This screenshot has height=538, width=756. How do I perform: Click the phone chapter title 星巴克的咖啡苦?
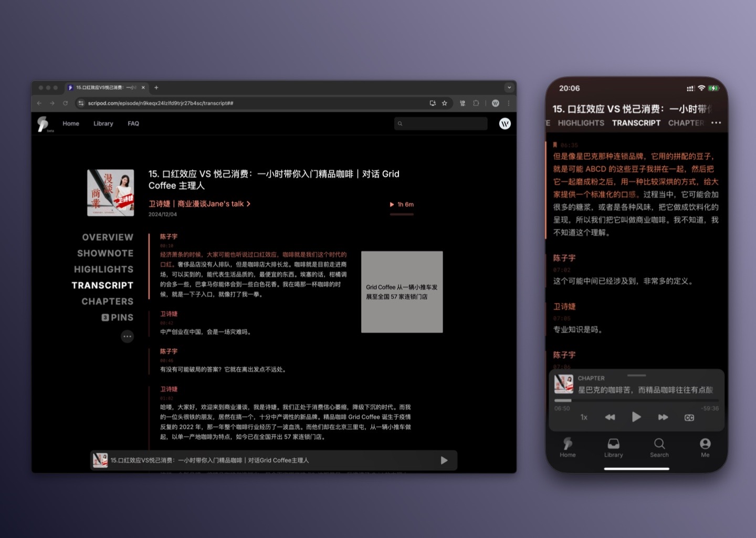[x=645, y=390]
